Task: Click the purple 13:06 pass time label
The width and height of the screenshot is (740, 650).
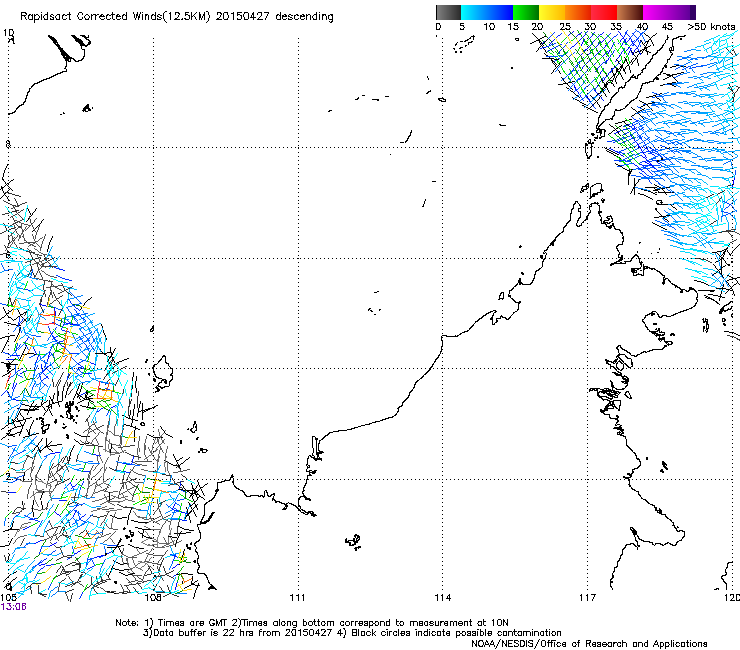Action: coord(14,607)
